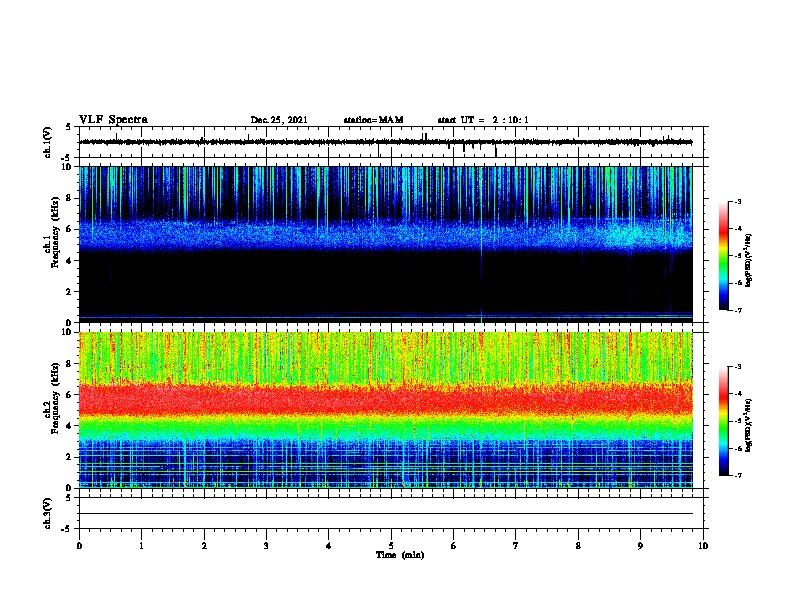Click the "4" kHz tick on ch.1 spectrogram
The width and height of the screenshot is (792, 612).
coord(70,261)
